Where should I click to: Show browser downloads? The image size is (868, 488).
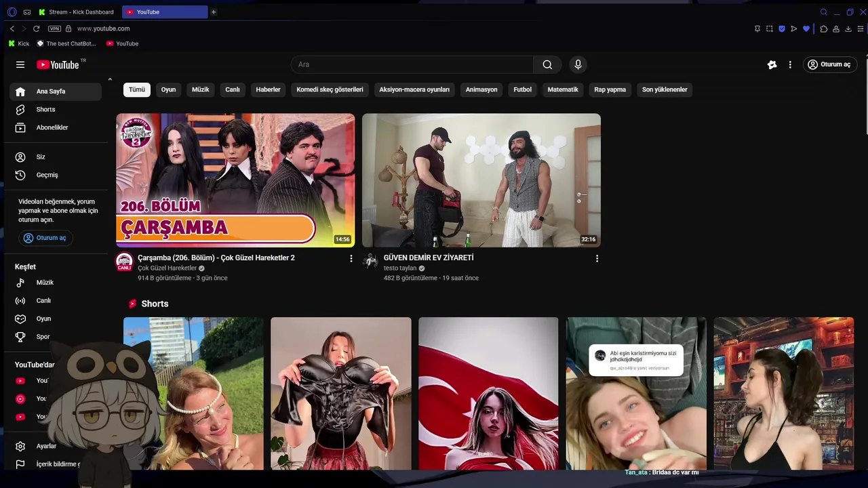848,28
